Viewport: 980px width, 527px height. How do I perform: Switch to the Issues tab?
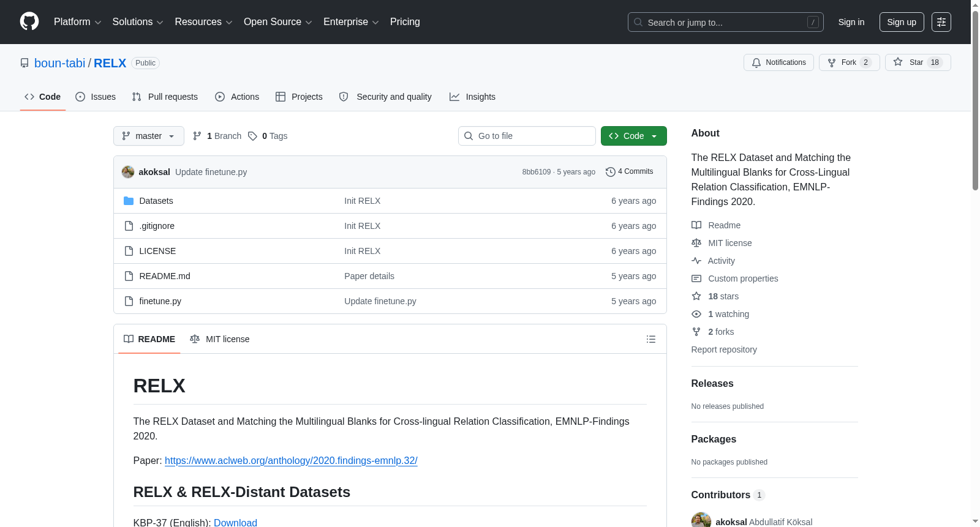coord(96,97)
